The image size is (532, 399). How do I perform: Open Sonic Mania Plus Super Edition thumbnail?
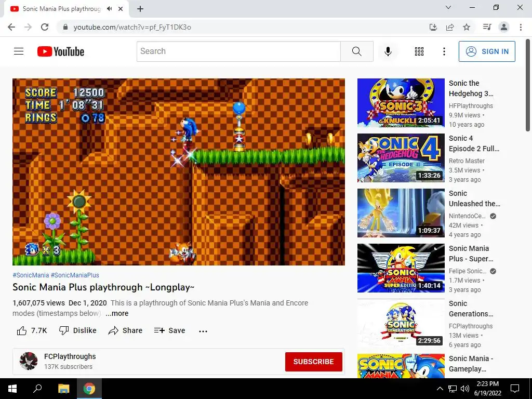coord(401,268)
